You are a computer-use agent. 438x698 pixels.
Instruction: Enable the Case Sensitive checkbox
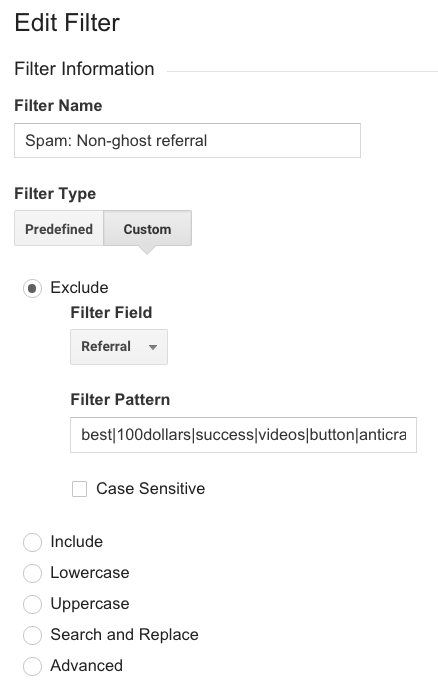click(x=80, y=489)
